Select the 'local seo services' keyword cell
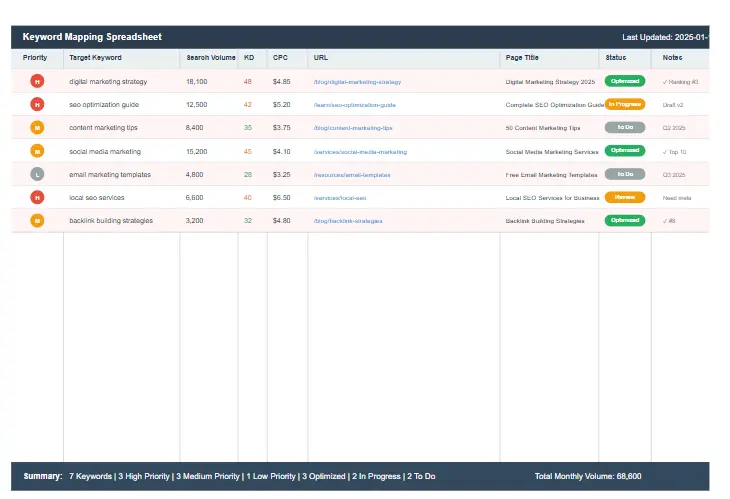Image resolution: width=730 pixels, height=499 pixels. pos(97,198)
